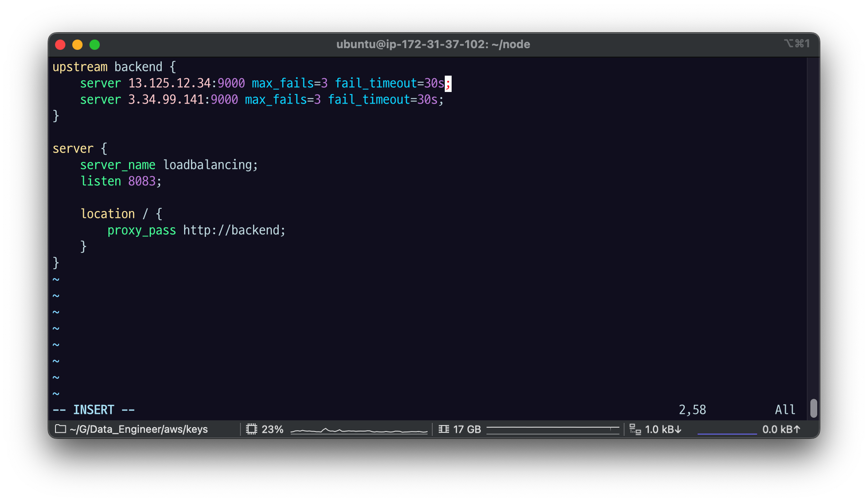This screenshot has width=868, height=502.
Task: Click the yellow minimize window button
Action: pos(77,45)
